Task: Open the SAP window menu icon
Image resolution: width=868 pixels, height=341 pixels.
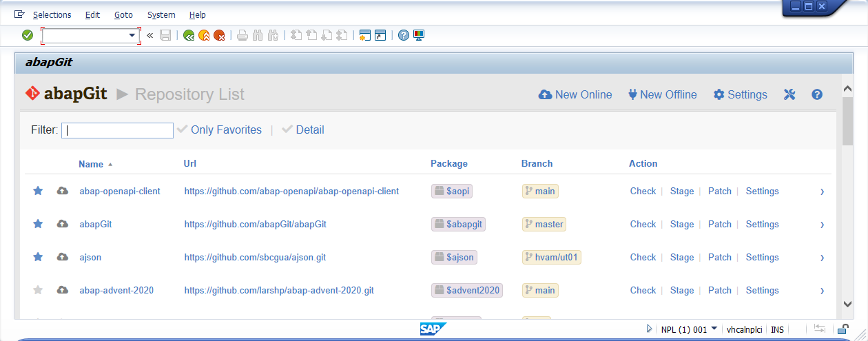Action: coord(19,14)
